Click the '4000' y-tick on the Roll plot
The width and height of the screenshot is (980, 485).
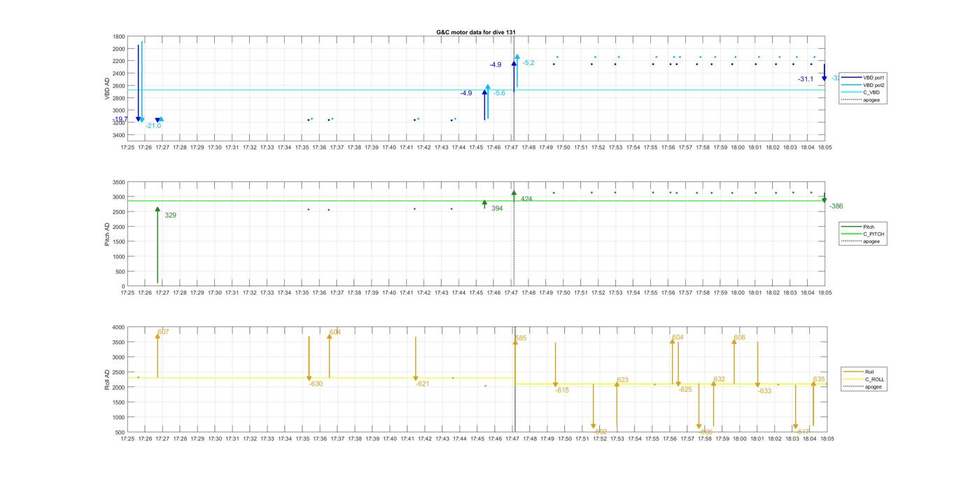[x=118, y=328]
